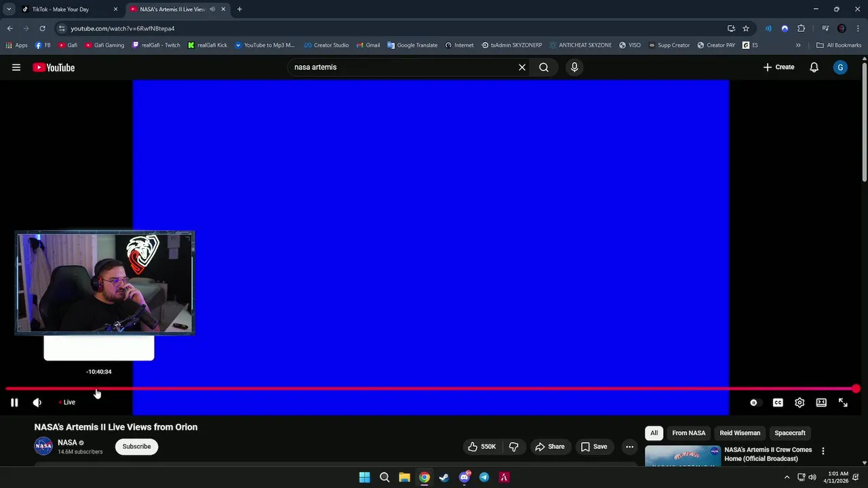Open File Explorer from taskbar

[x=404, y=477]
